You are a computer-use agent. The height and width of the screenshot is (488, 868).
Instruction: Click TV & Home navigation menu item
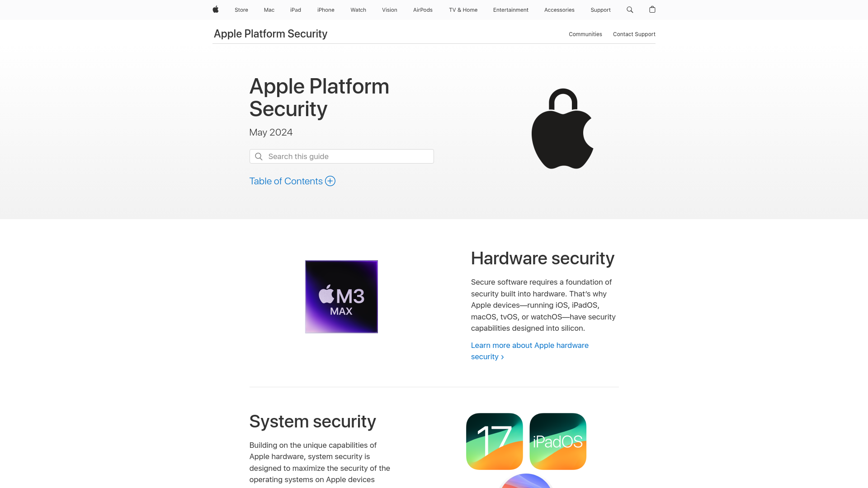coord(462,9)
